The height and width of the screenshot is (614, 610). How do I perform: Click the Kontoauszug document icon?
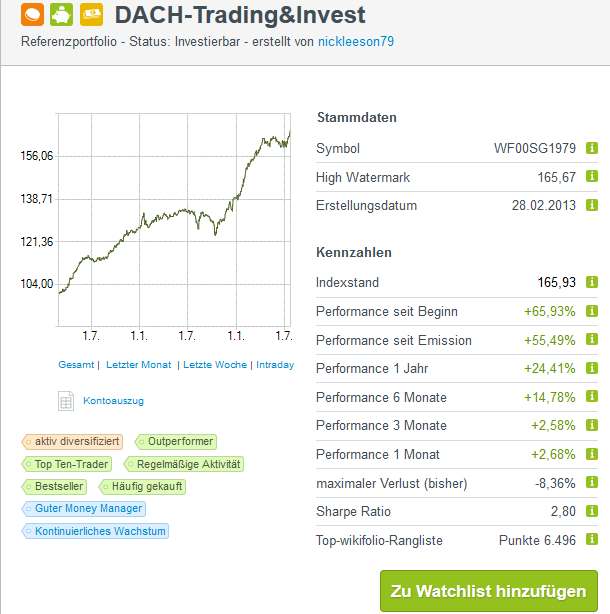66,401
